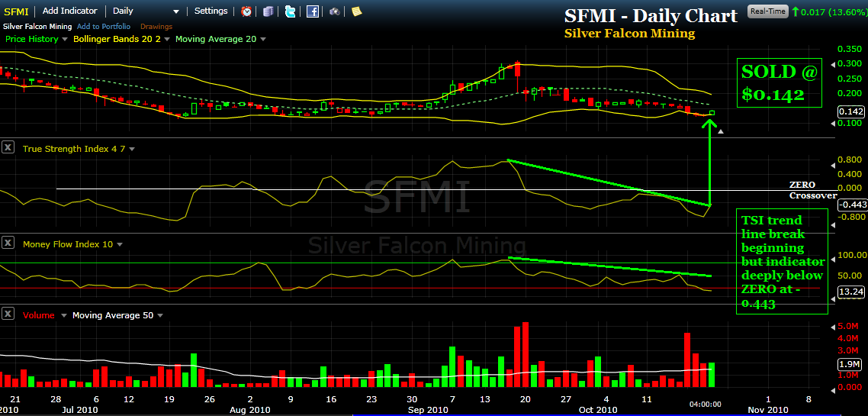Share chart via the Twitter icon
The height and width of the screenshot is (416, 868).
coord(290,11)
